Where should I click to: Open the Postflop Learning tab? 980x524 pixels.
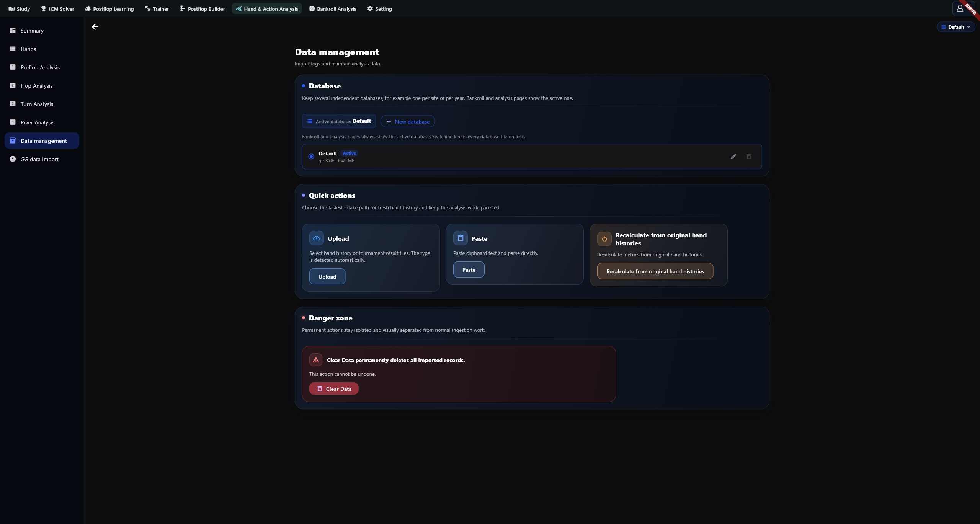pos(109,8)
